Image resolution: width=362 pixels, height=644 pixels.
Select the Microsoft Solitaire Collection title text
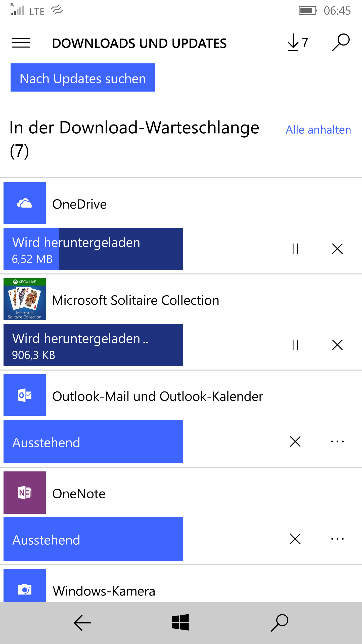(136, 300)
